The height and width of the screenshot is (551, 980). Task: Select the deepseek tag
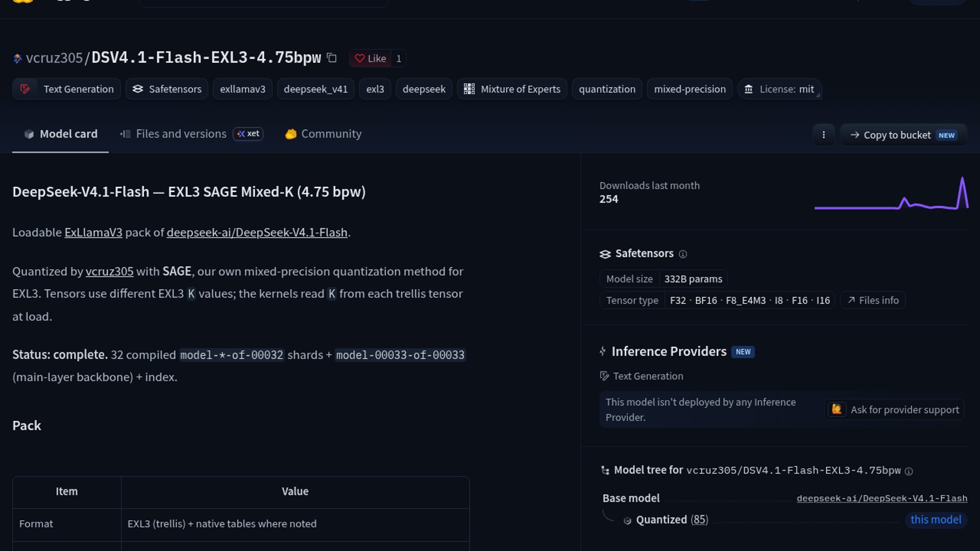click(424, 89)
